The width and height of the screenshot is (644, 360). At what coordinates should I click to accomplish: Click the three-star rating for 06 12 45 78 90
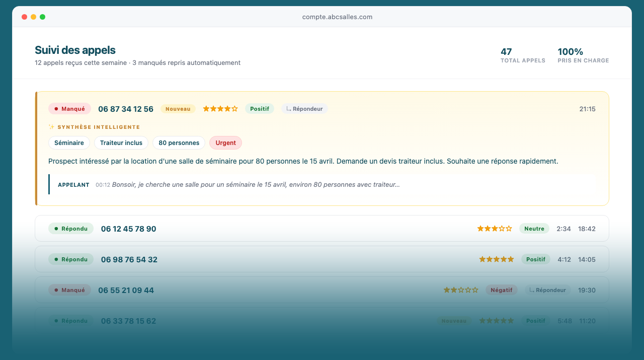pyautogui.click(x=494, y=229)
